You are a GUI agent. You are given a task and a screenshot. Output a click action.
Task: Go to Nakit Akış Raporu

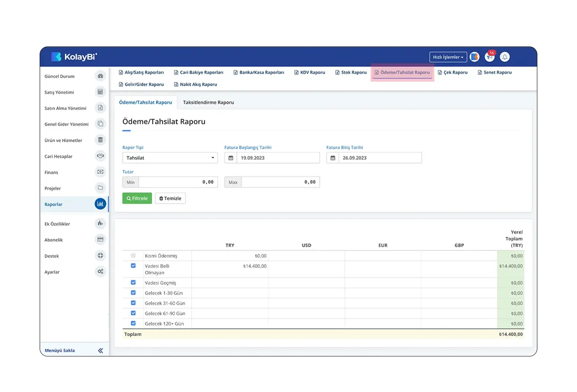pos(195,84)
